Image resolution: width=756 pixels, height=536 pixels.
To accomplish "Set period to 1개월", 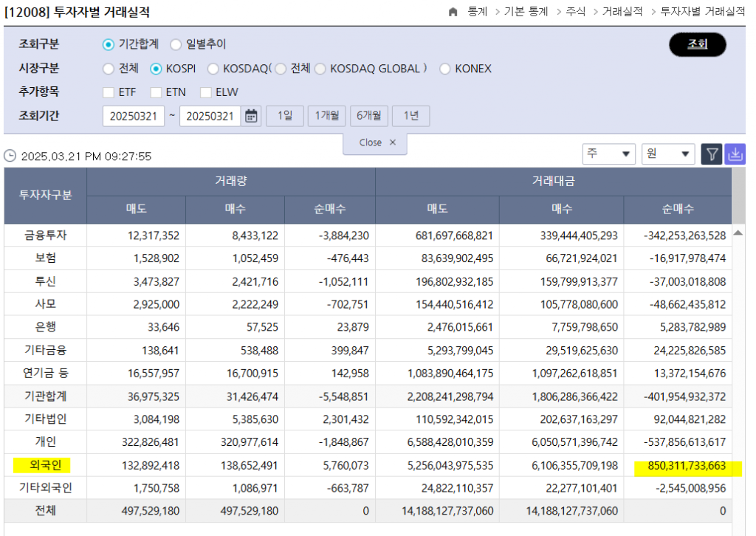I will 326,116.
